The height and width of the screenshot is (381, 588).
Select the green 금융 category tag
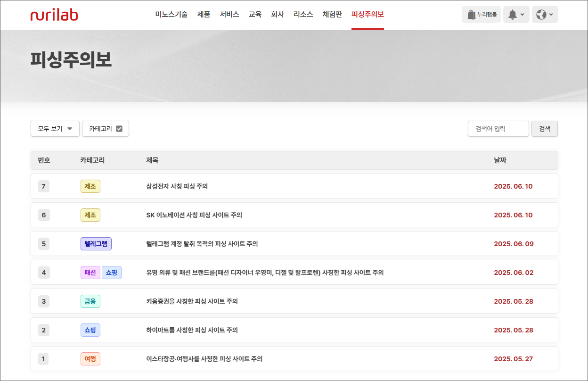tap(90, 301)
